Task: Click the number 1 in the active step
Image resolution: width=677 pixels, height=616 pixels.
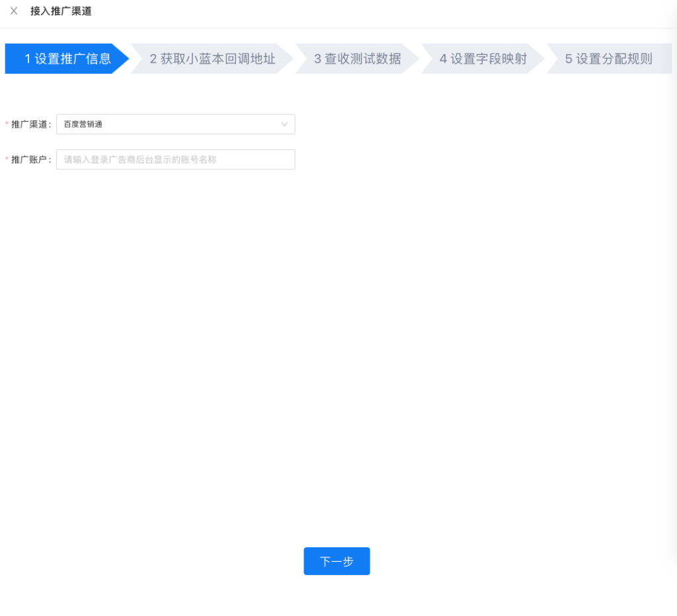Action: (x=28, y=59)
